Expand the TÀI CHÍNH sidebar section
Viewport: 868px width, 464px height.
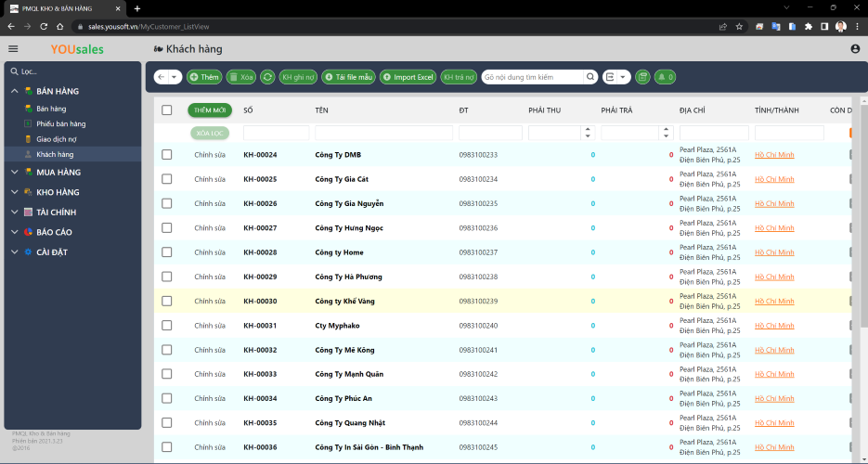coord(15,212)
